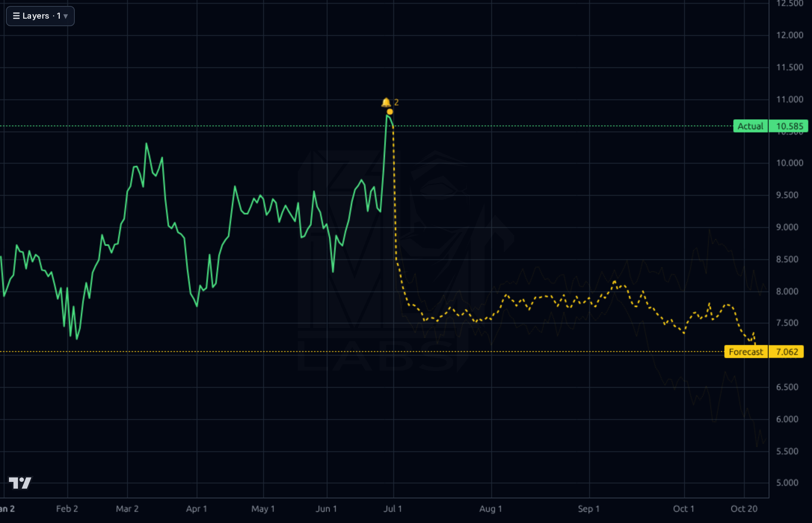Click the Jul 1 date label
The height and width of the screenshot is (523, 812).
tap(393, 509)
